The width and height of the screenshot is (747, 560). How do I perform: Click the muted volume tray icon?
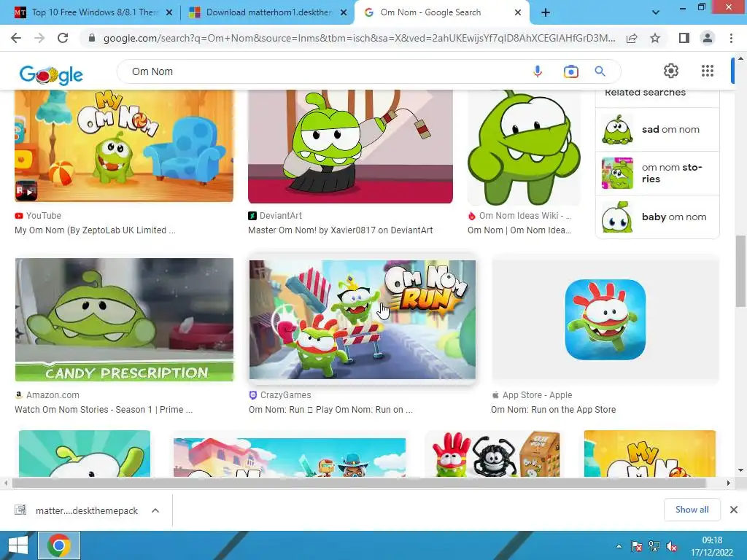coord(672,547)
